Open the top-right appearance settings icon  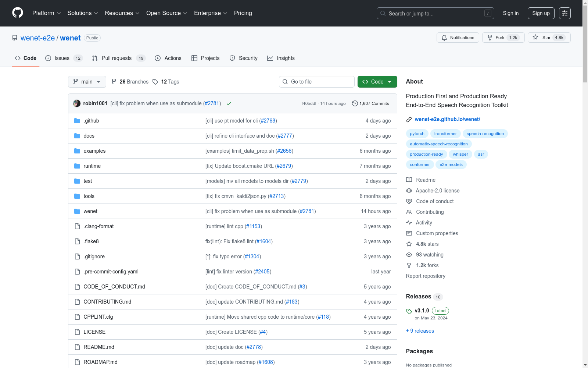[564, 13]
